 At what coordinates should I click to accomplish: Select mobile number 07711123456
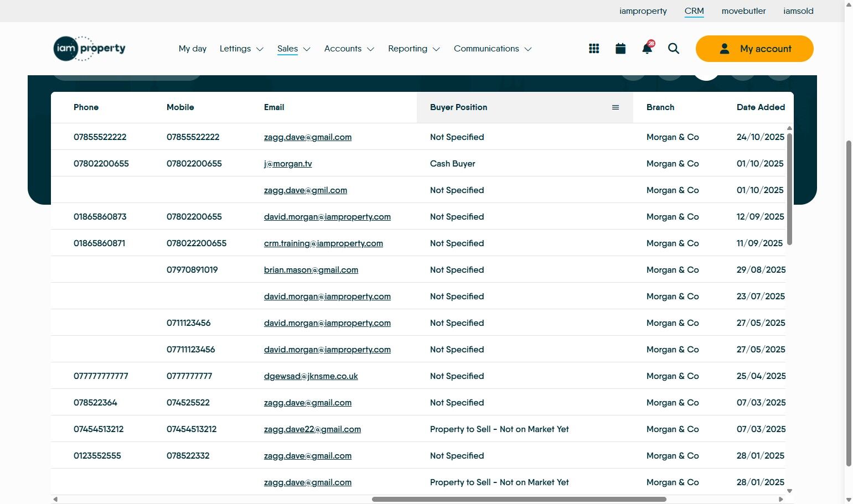[x=191, y=350]
